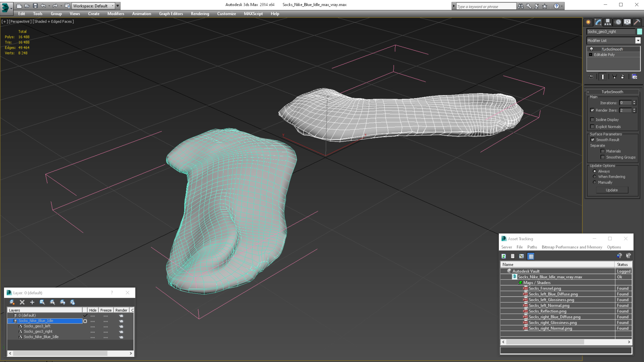Click Configure Modifier Sets icon

coord(635,77)
